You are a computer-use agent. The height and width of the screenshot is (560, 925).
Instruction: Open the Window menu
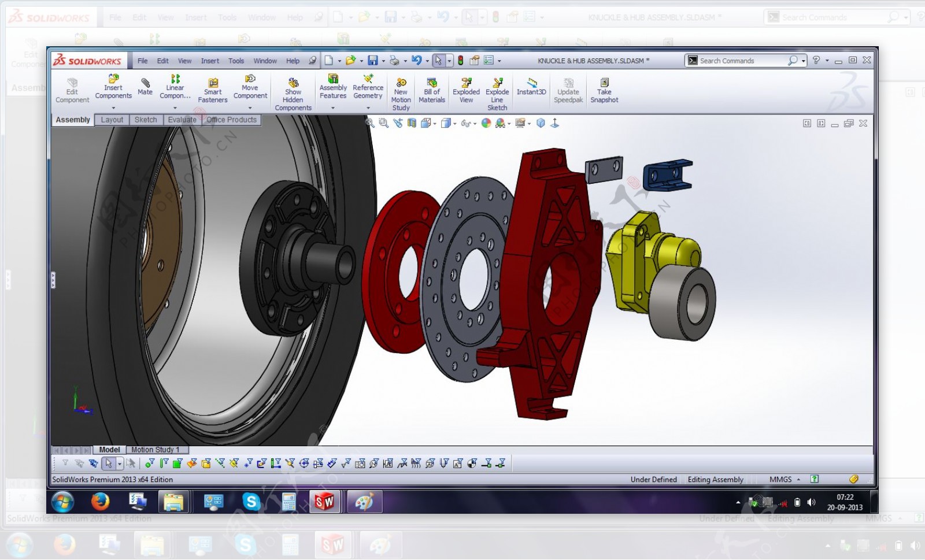click(265, 61)
